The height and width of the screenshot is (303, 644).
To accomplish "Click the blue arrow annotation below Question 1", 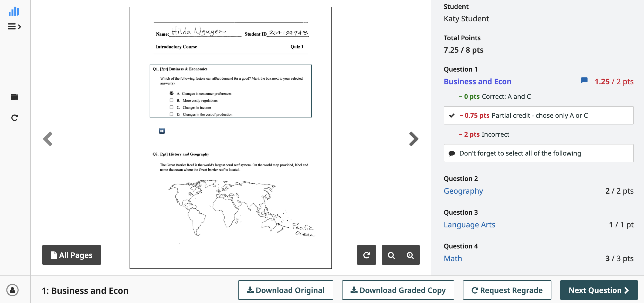I will [x=162, y=131].
